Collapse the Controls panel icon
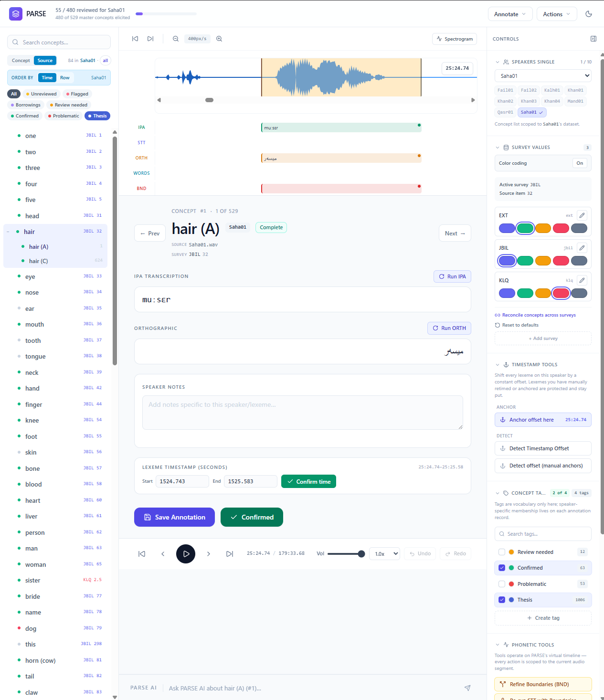This screenshot has height=700, width=604. tap(593, 39)
